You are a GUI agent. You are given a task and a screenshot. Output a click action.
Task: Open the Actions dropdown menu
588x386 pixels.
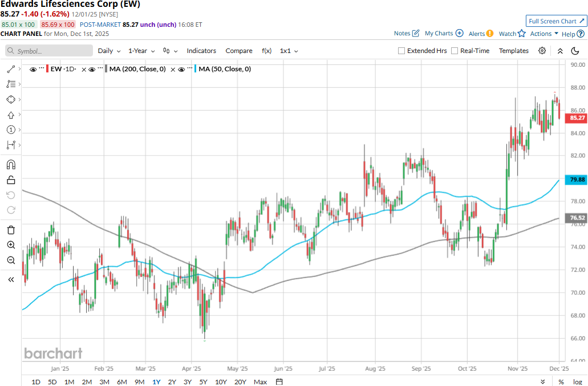pyautogui.click(x=544, y=34)
